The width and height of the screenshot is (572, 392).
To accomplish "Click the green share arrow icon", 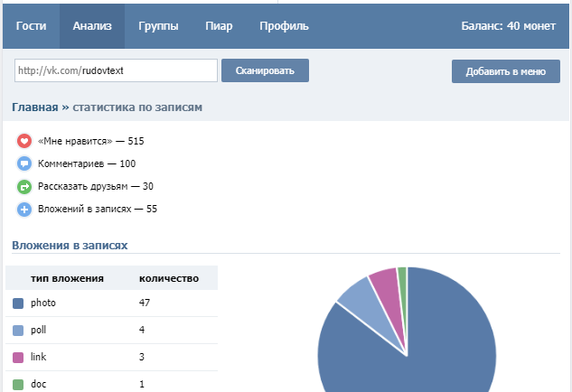I will (24, 187).
